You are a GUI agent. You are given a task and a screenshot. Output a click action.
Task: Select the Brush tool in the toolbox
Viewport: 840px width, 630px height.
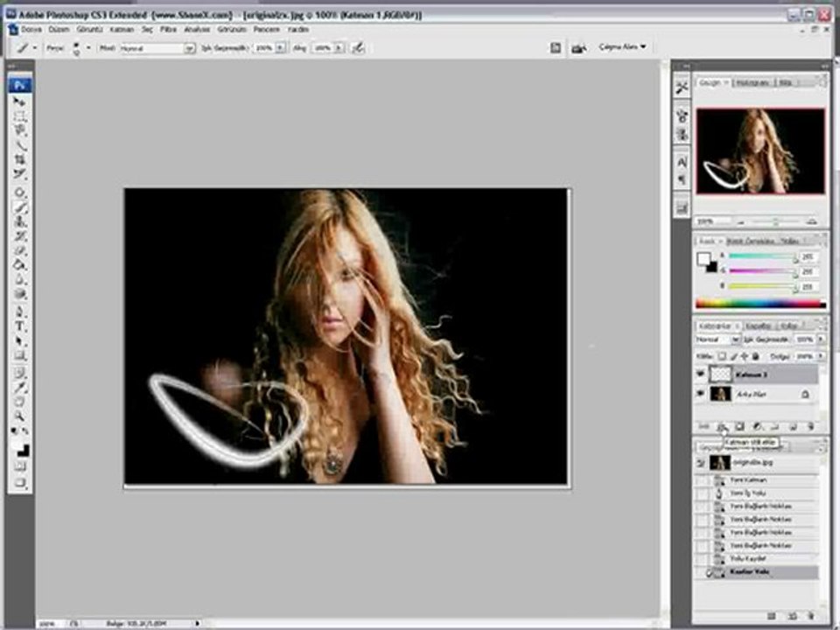coord(19,208)
